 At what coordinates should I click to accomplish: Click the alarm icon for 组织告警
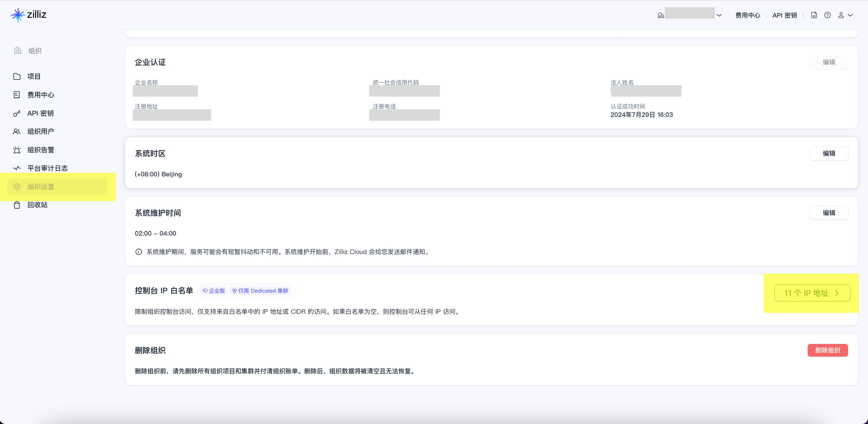click(x=17, y=150)
